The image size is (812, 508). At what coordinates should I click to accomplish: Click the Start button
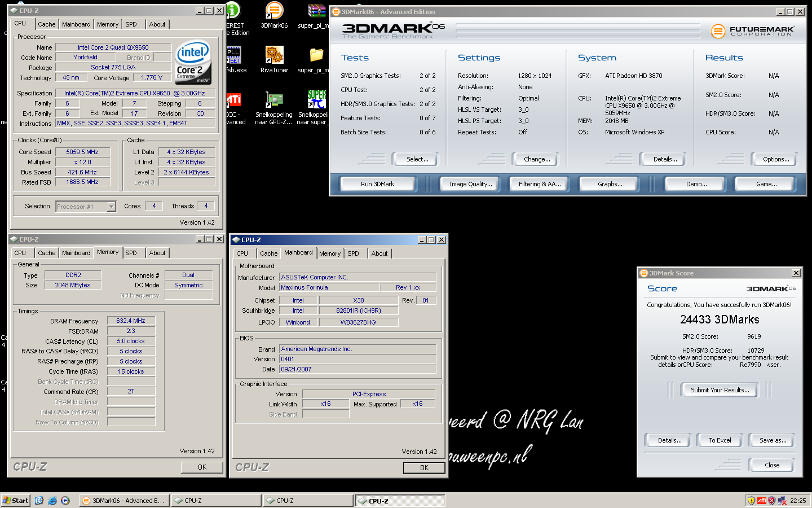[16, 501]
